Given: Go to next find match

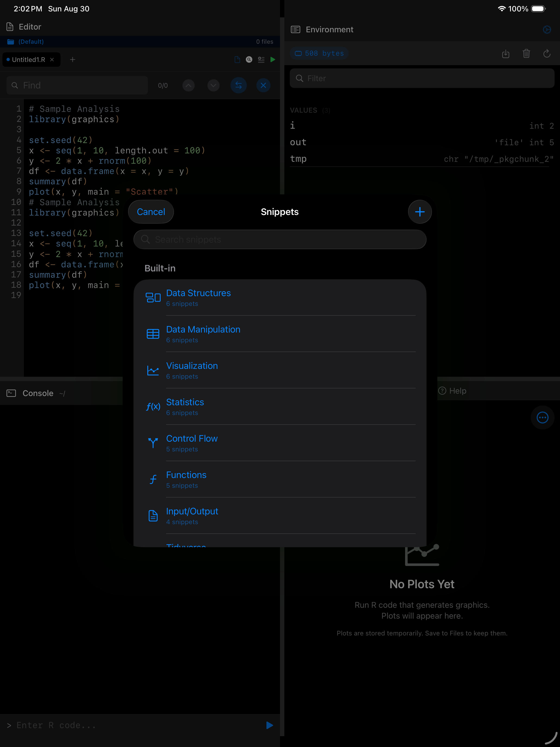Looking at the screenshot, I should [213, 85].
